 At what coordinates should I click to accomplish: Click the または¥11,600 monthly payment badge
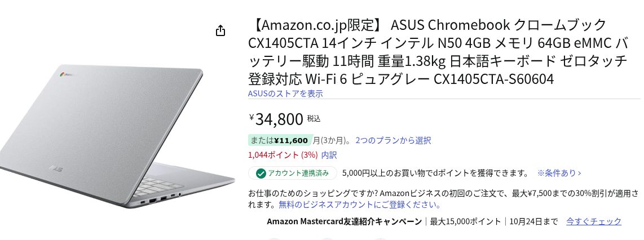(x=280, y=140)
